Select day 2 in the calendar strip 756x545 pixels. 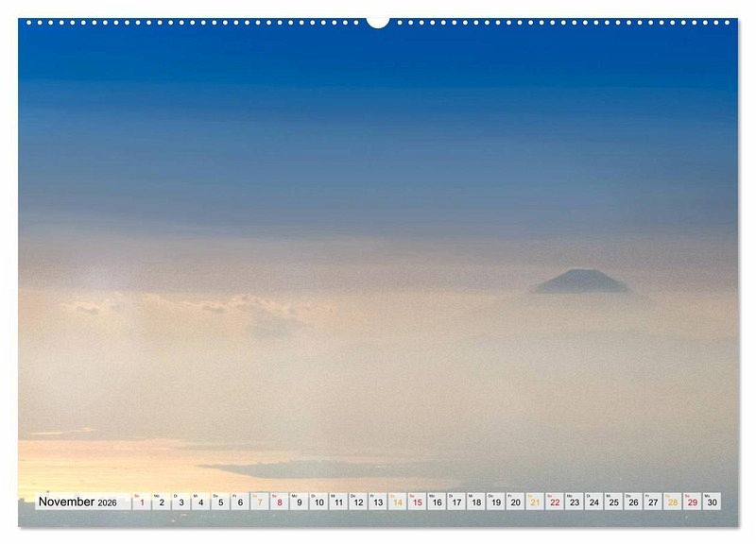pos(162,502)
